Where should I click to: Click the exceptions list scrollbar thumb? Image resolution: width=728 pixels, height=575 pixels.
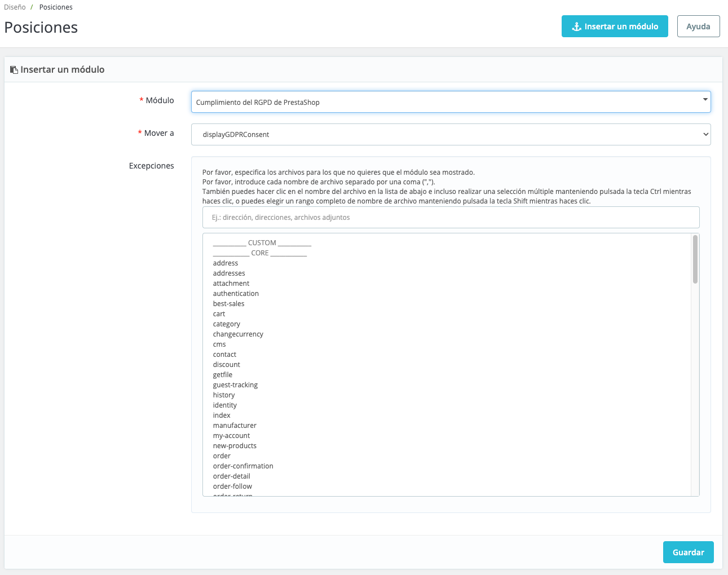tap(695, 259)
